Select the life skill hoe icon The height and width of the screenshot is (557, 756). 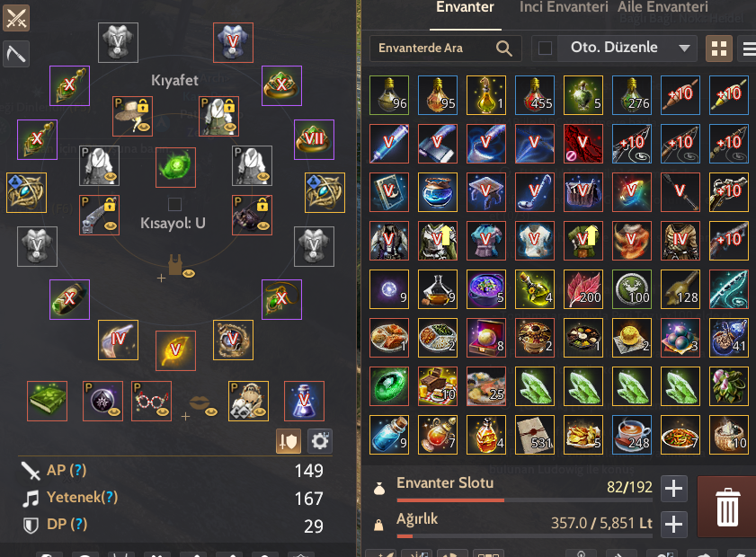(16, 54)
